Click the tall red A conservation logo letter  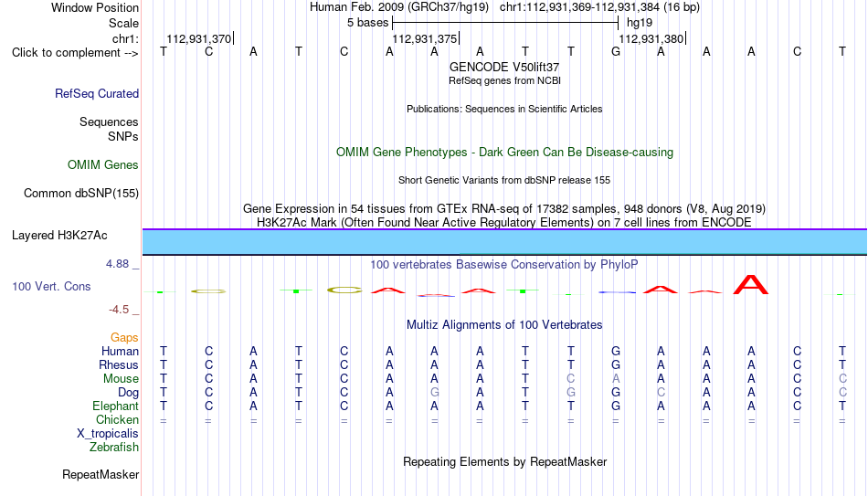click(x=751, y=284)
